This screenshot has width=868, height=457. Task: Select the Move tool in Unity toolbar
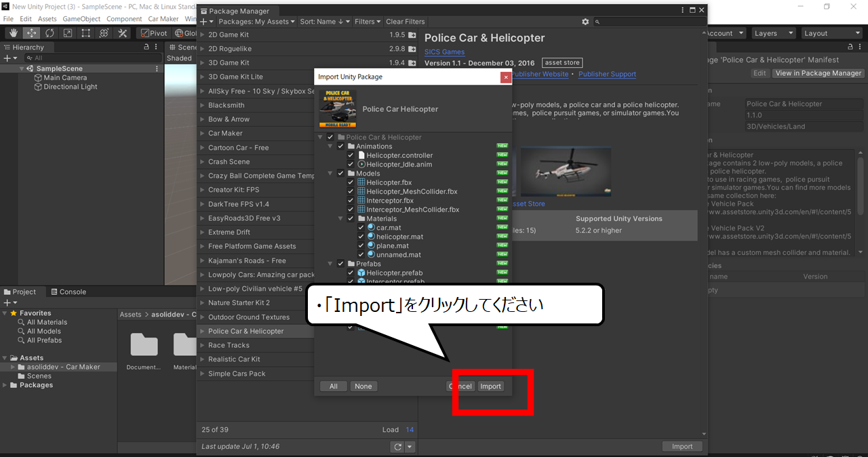[x=32, y=33]
